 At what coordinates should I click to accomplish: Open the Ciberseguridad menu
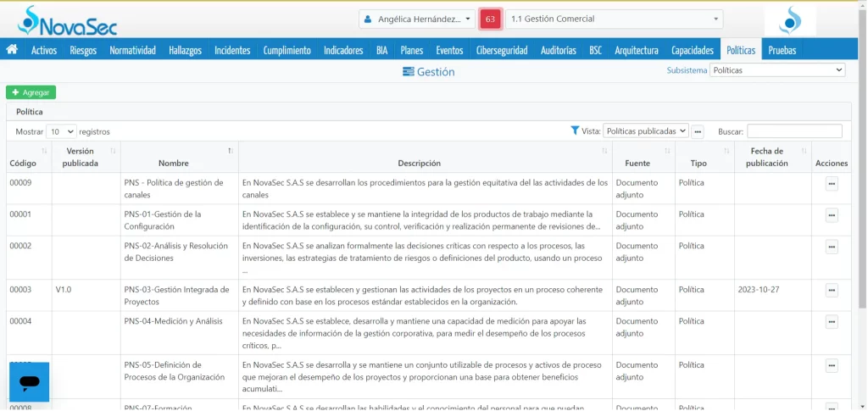pyautogui.click(x=502, y=50)
